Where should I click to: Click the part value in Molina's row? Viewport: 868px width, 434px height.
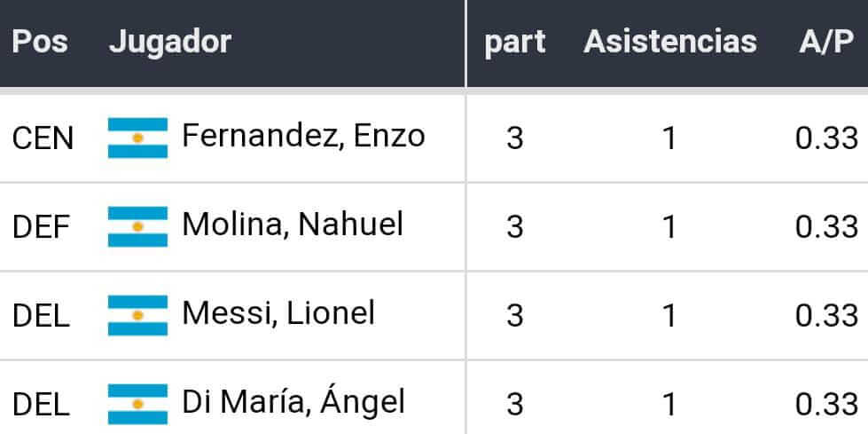(515, 227)
